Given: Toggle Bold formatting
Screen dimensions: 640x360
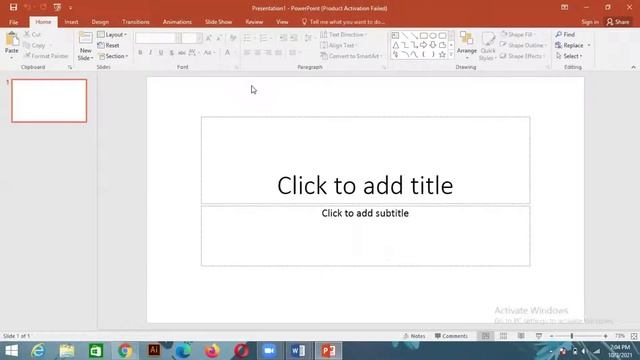Looking at the screenshot, I should coord(140,53).
